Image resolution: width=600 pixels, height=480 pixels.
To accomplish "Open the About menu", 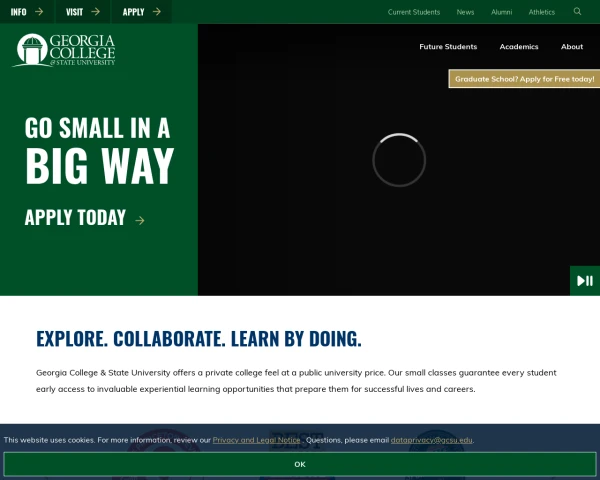I will click(572, 47).
